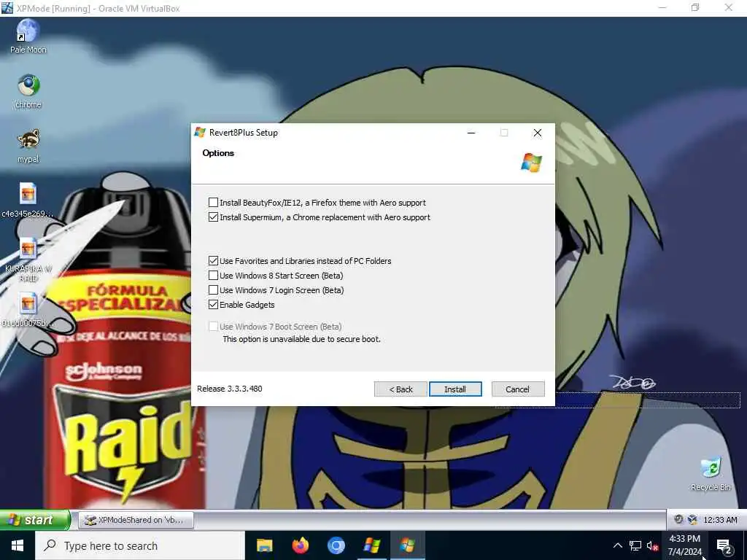The image size is (747, 560).
Task: Launch Firefox from the taskbar
Action: (300, 545)
